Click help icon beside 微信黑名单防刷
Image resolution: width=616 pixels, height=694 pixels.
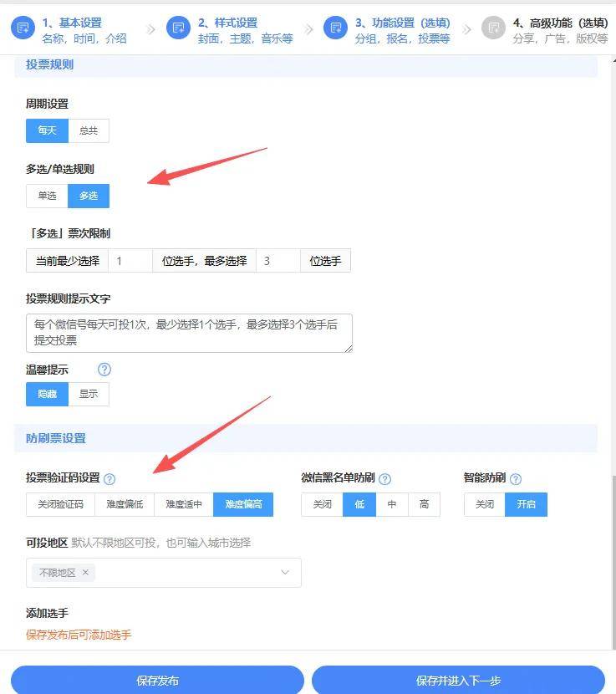pyautogui.click(x=384, y=479)
